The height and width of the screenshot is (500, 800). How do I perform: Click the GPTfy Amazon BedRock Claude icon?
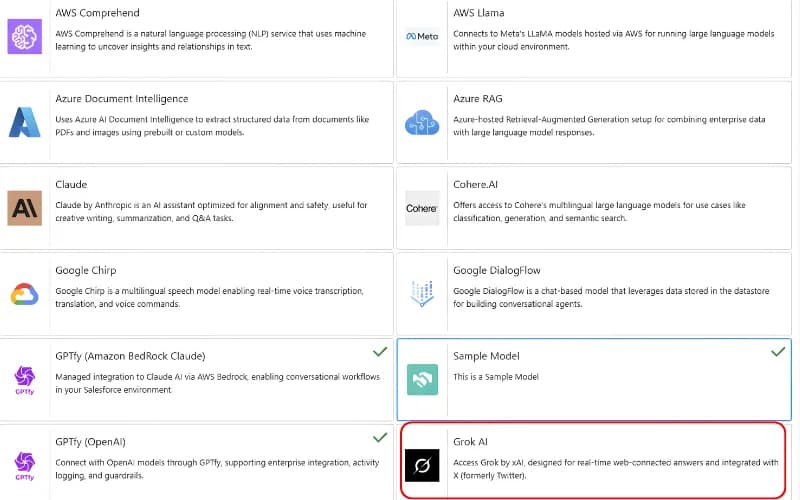[x=24, y=380]
